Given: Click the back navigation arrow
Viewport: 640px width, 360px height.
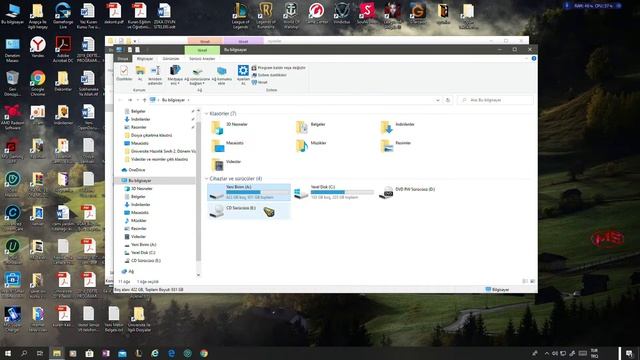Looking at the screenshot, I should [x=120, y=100].
